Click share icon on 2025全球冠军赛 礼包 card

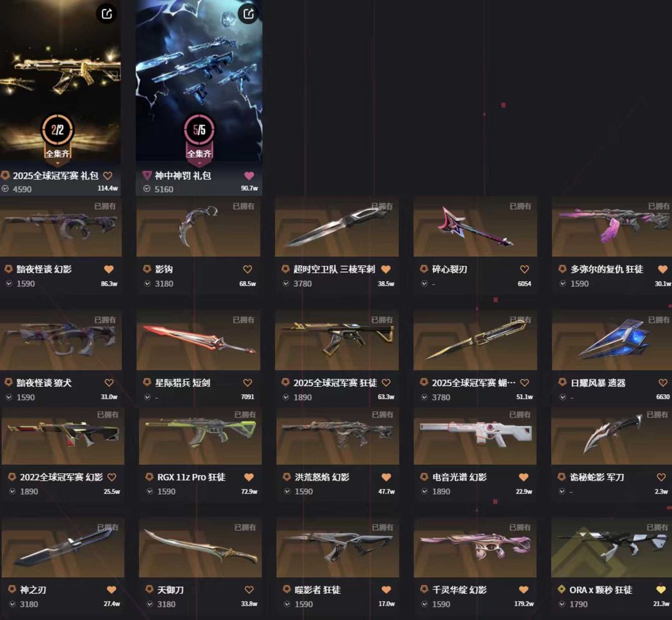point(107,14)
